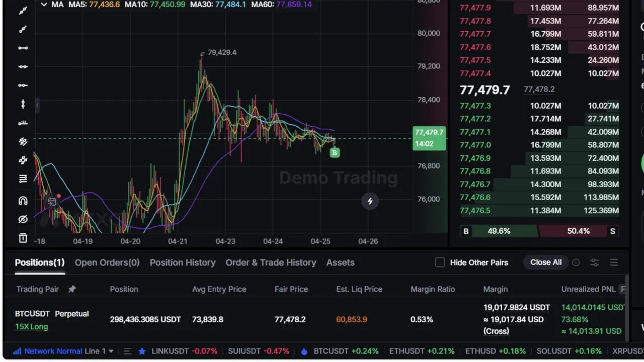644x362 pixels.
Task: Enable the Hide Other Pairs checkbox
Action: click(x=440, y=262)
